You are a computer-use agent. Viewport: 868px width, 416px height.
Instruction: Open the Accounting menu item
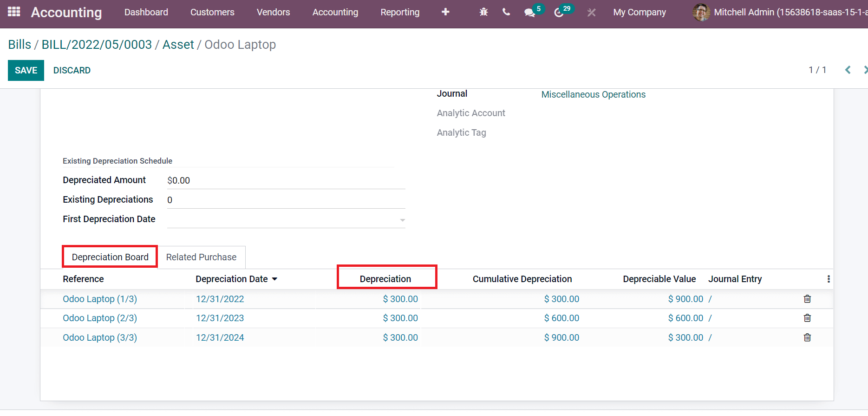click(x=335, y=12)
